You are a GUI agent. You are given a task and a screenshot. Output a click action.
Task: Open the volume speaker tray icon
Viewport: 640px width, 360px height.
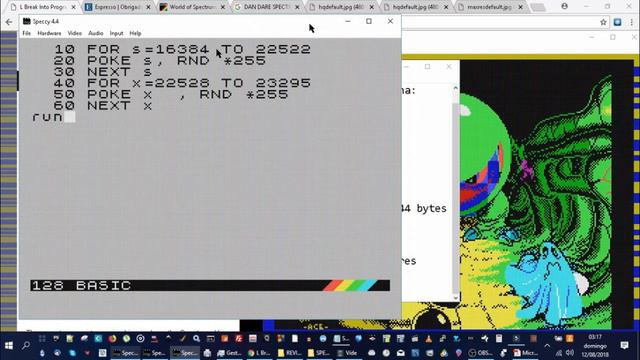[x=570, y=353]
